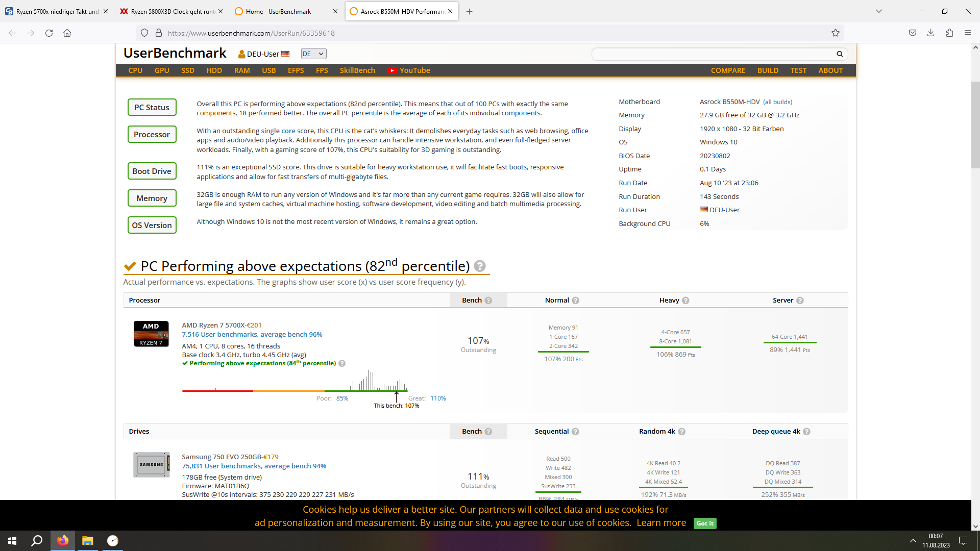Open the COMPARE menu item

tap(728, 70)
